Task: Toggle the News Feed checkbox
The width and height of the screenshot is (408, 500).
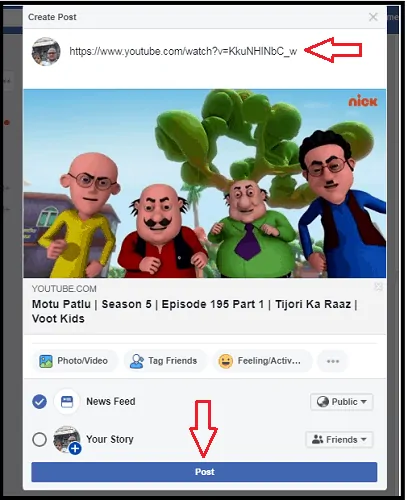Action: point(39,401)
